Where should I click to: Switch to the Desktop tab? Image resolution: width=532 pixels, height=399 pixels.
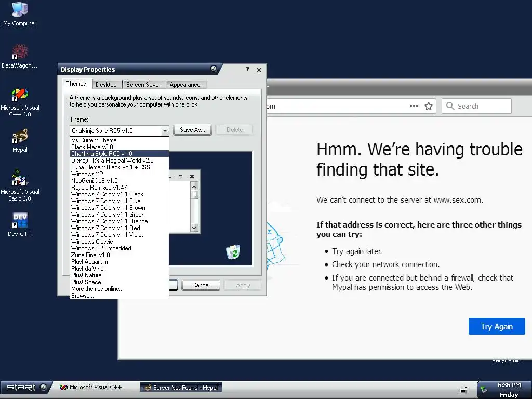pyautogui.click(x=106, y=85)
